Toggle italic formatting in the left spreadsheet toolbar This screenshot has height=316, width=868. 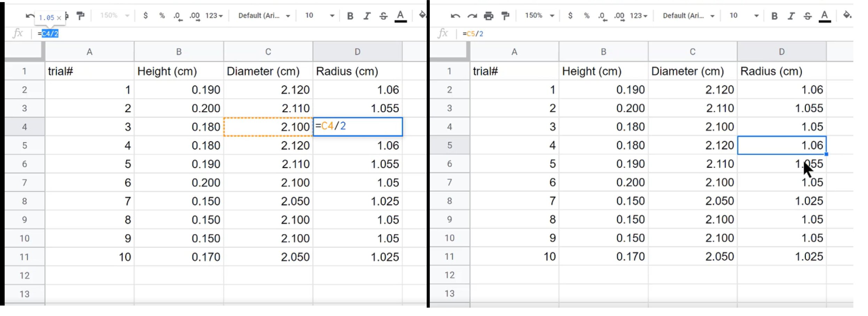tap(367, 16)
